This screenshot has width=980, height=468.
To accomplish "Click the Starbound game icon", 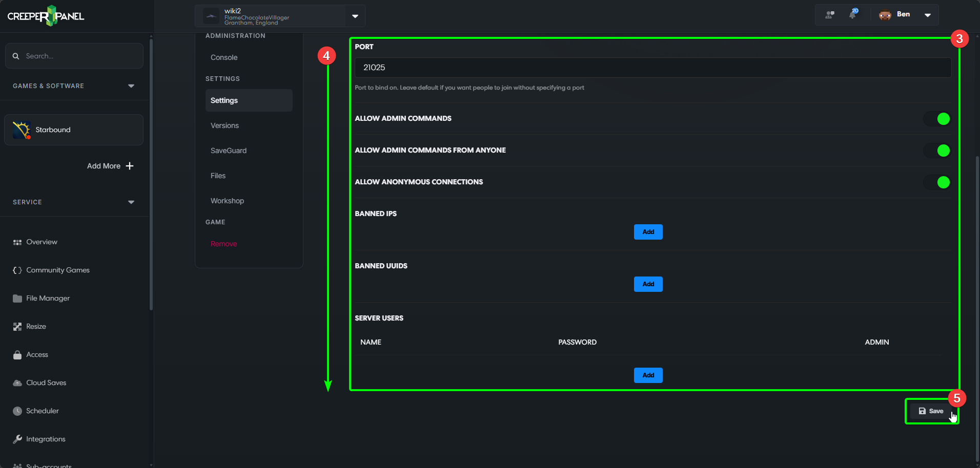I will pyautogui.click(x=22, y=130).
